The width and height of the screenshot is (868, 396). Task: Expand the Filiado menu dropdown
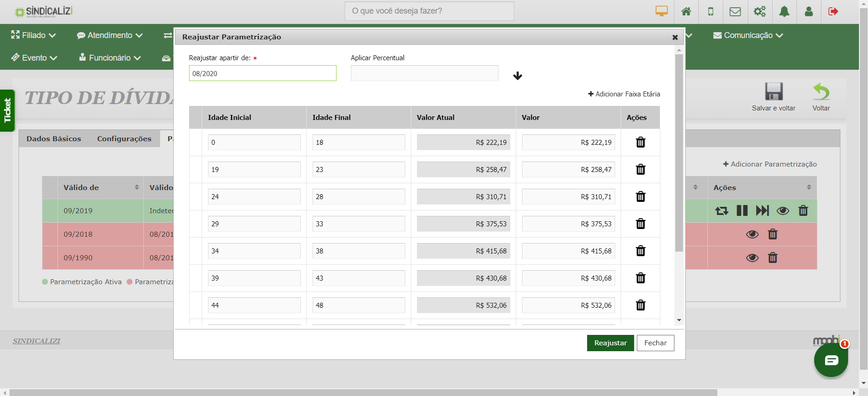click(33, 35)
